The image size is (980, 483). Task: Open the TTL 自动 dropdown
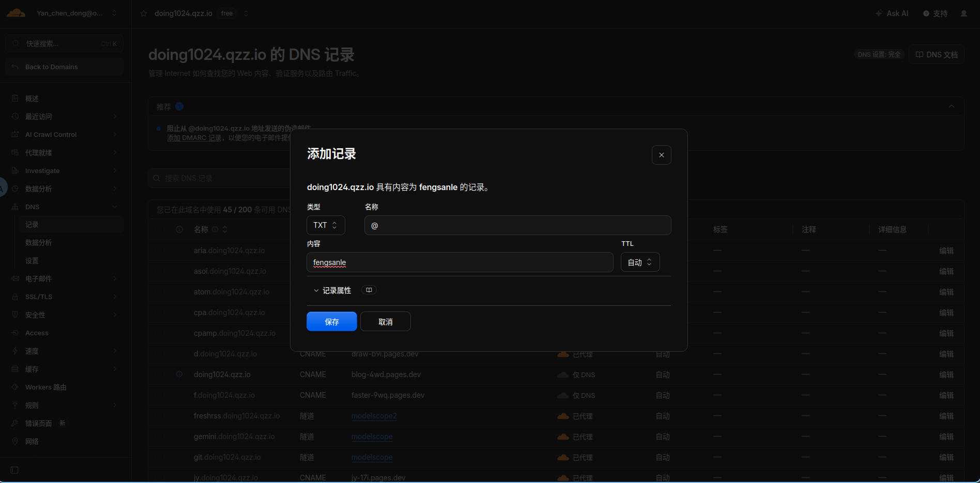640,262
